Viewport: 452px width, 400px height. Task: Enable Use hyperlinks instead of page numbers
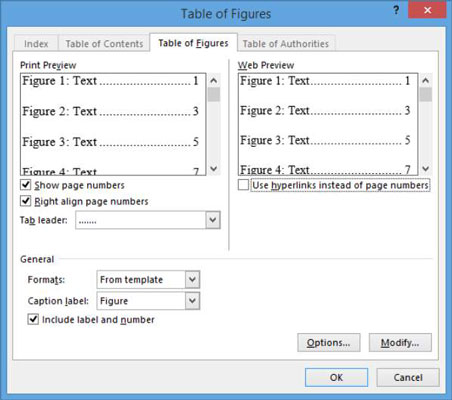tap(243, 185)
